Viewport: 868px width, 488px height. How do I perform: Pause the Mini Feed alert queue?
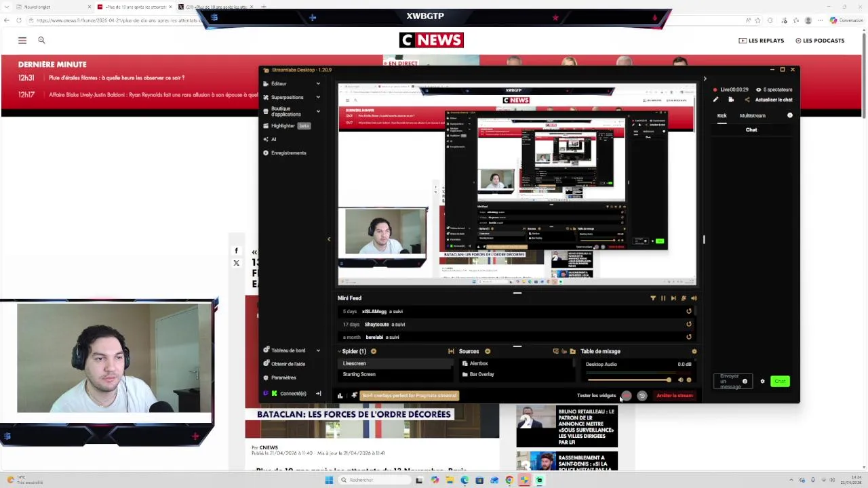click(663, 298)
